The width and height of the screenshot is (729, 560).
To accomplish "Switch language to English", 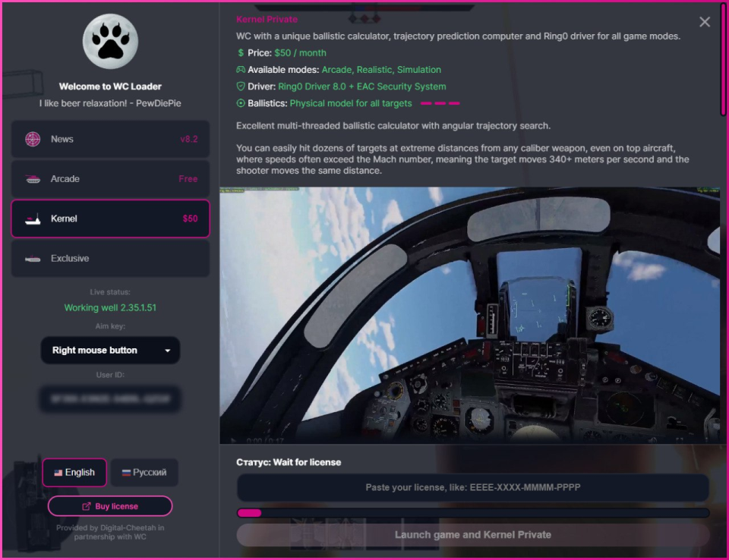I will (x=74, y=473).
